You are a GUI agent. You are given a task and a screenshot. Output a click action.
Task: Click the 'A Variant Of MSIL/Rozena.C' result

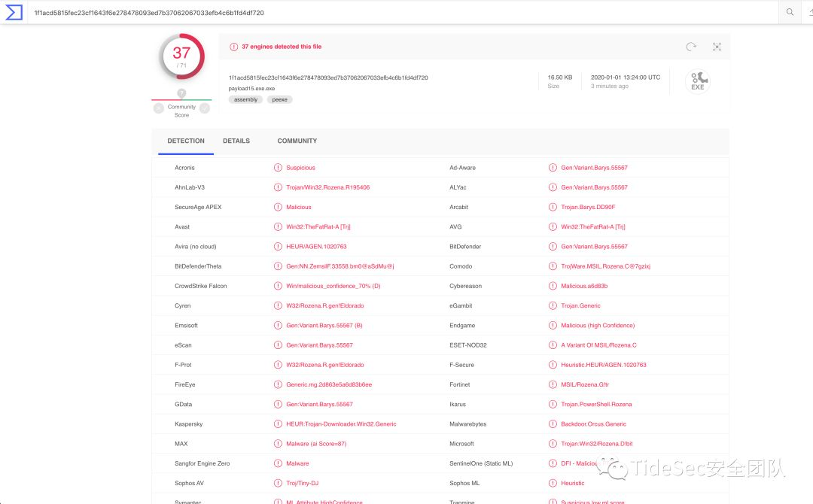coord(599,345)
